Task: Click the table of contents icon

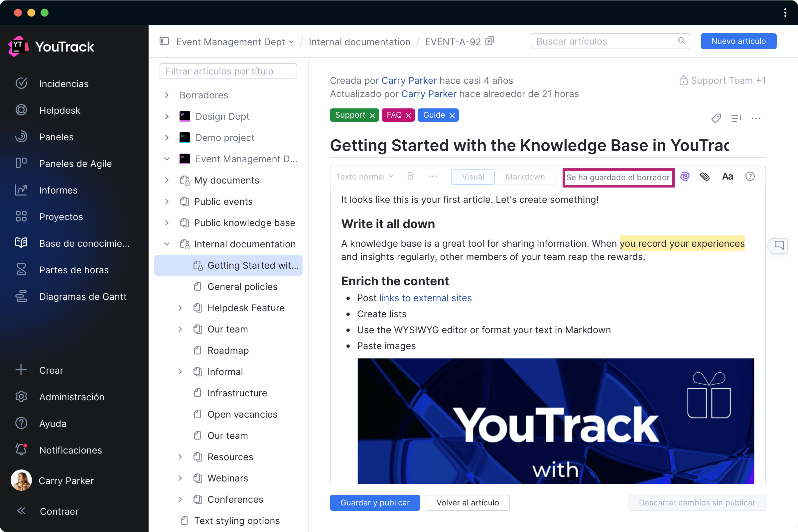Action: [x=737, y=118]
